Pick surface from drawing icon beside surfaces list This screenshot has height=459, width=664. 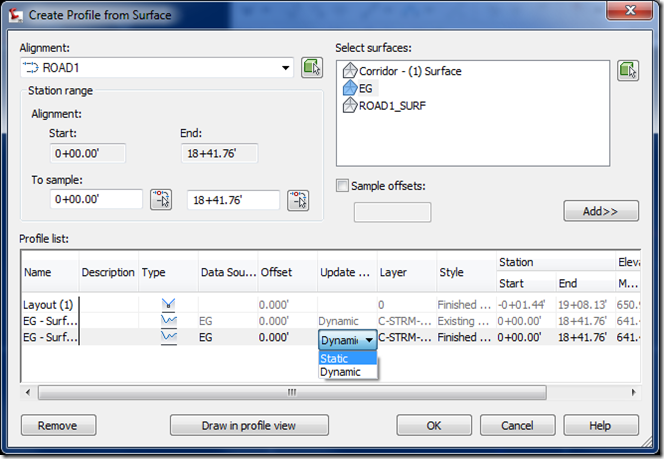tap(628, 70)
